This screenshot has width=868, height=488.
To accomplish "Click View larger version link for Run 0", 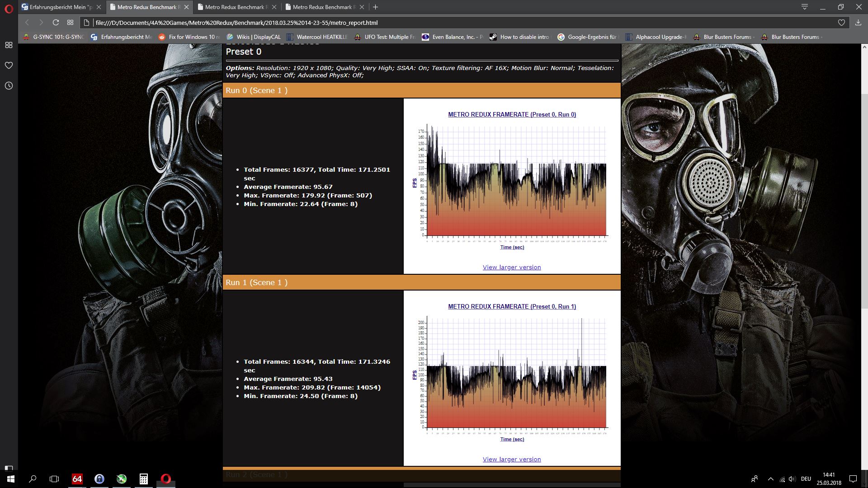I will [511, 267].
